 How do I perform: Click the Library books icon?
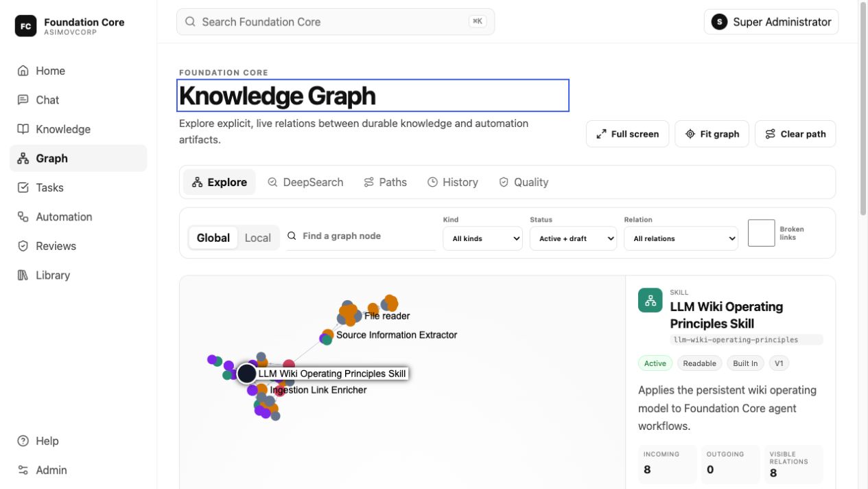point(23,275)
